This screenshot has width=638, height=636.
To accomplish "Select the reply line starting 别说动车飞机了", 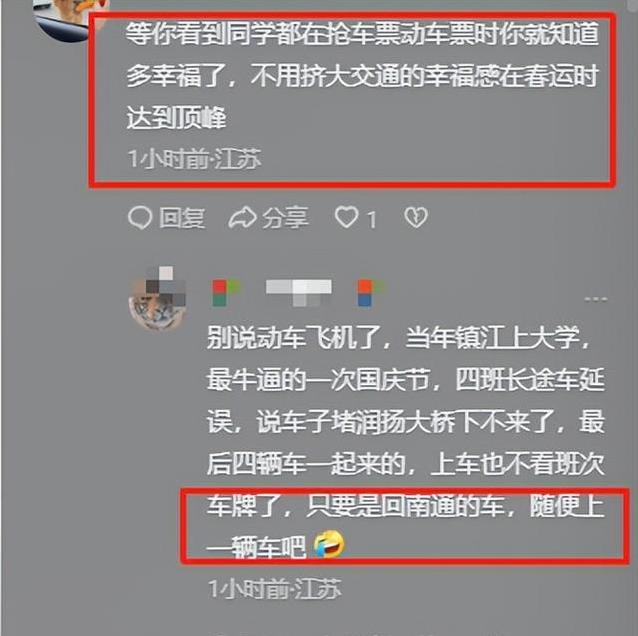I will click(398, 337).
